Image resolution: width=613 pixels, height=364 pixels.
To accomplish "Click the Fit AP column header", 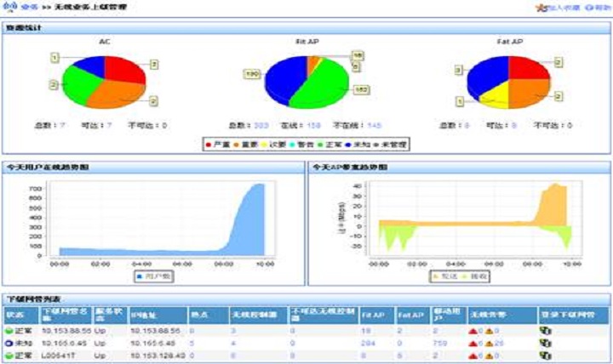I will click(371, 315).
